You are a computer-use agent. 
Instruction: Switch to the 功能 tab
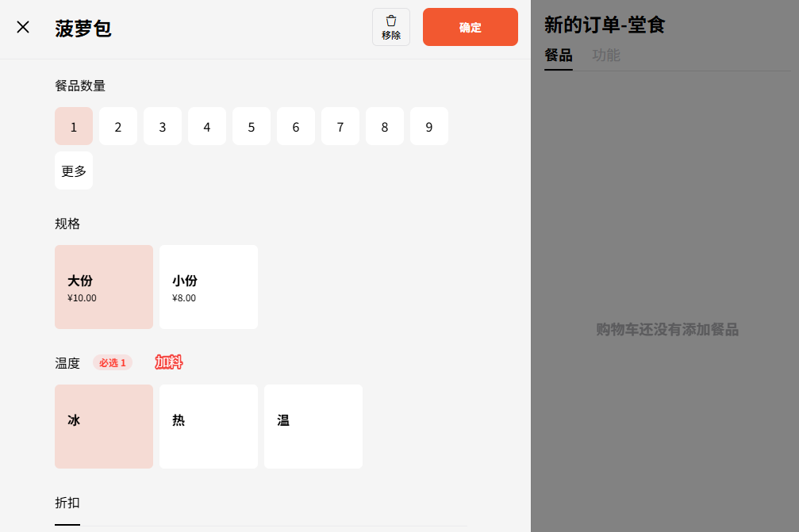(606, 55)
